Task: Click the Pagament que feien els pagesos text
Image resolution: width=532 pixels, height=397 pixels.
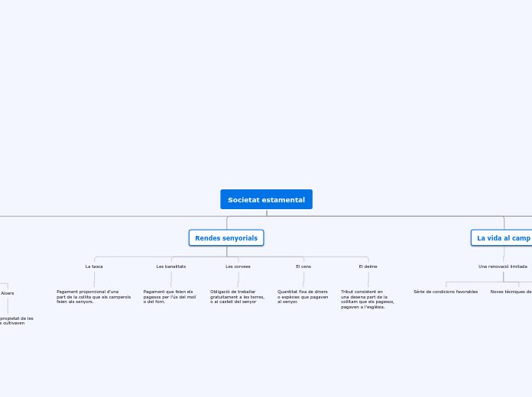Action: (170, 297)
